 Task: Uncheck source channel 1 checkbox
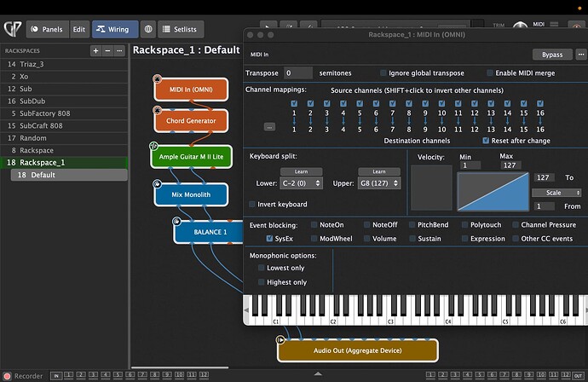coord(294,103)
